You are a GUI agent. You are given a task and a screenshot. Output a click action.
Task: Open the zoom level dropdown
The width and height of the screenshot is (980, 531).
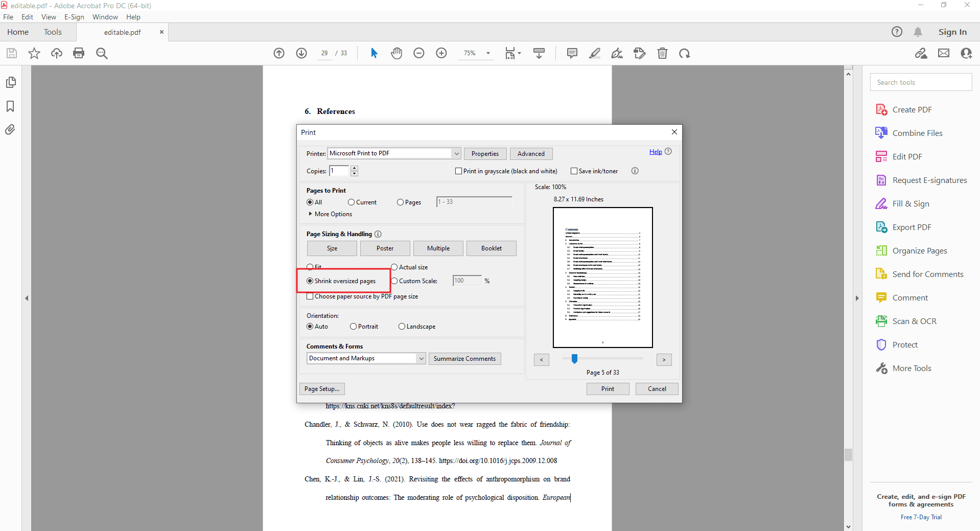[488, 53]
